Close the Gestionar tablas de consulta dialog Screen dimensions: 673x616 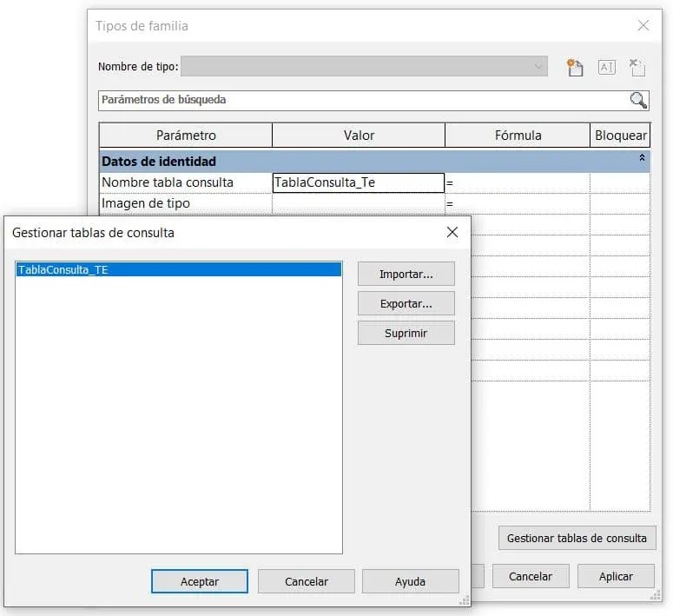coord(452,232)
